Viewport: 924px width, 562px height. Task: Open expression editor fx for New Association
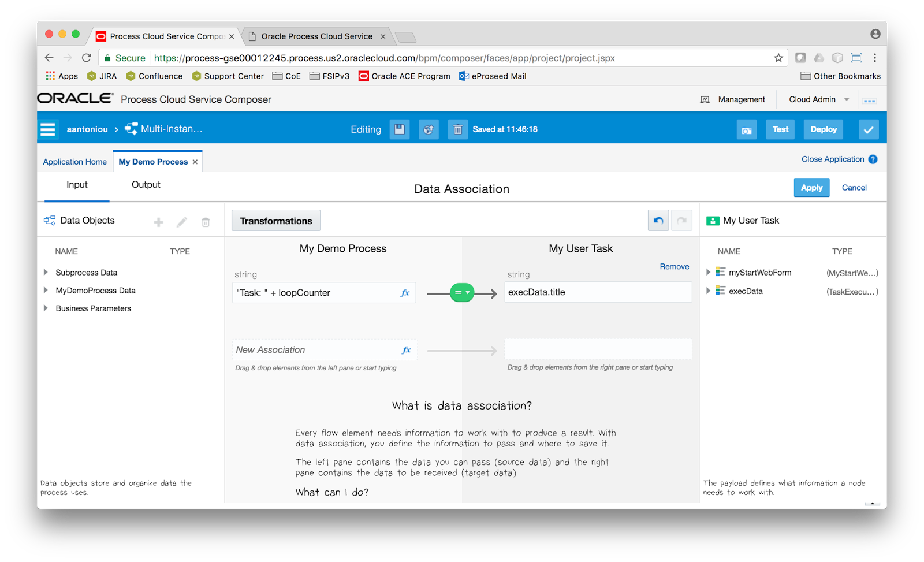coord(407,350)
